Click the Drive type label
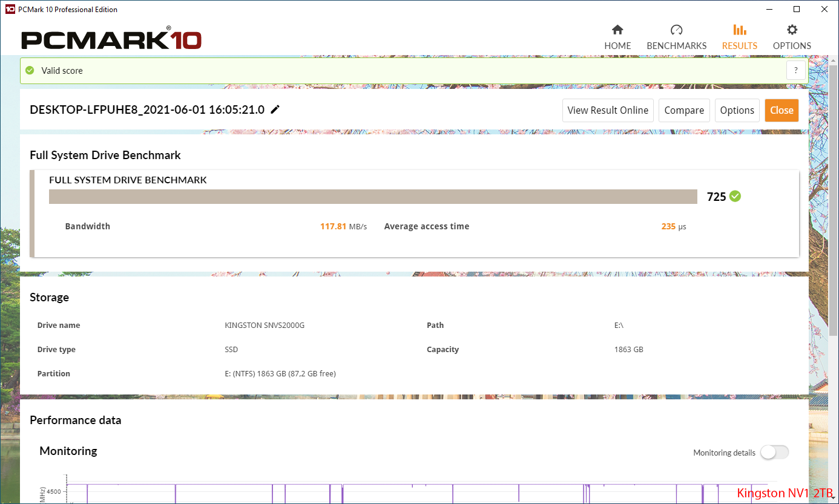 56,350
